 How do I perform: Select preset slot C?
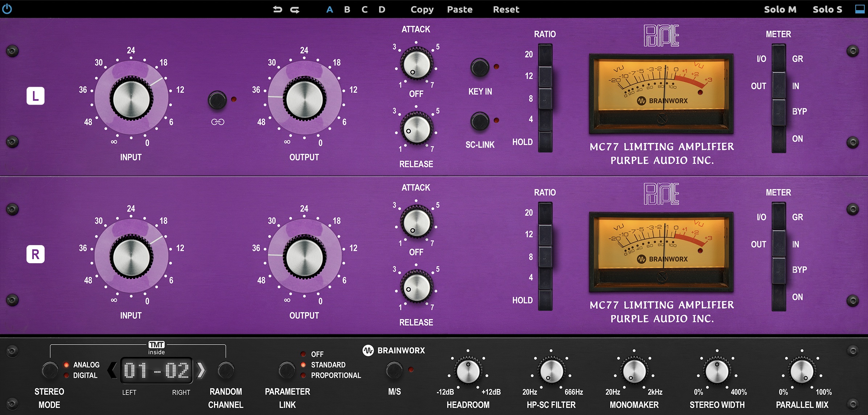click(x=365, y=9)
